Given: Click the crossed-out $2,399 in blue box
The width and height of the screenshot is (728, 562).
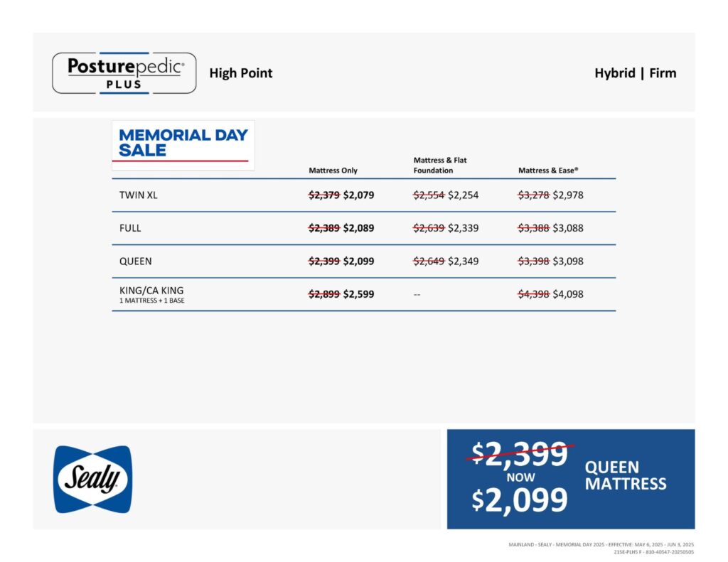Looking at the screenshot, I should [520, 454].
